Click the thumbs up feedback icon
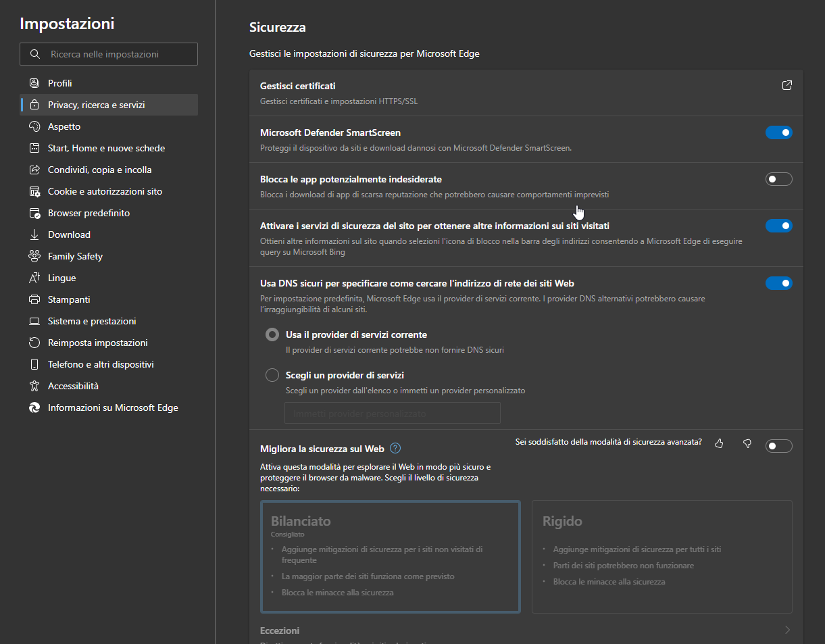Viewport: 825px width, 644px height. (x=719, y=443)
